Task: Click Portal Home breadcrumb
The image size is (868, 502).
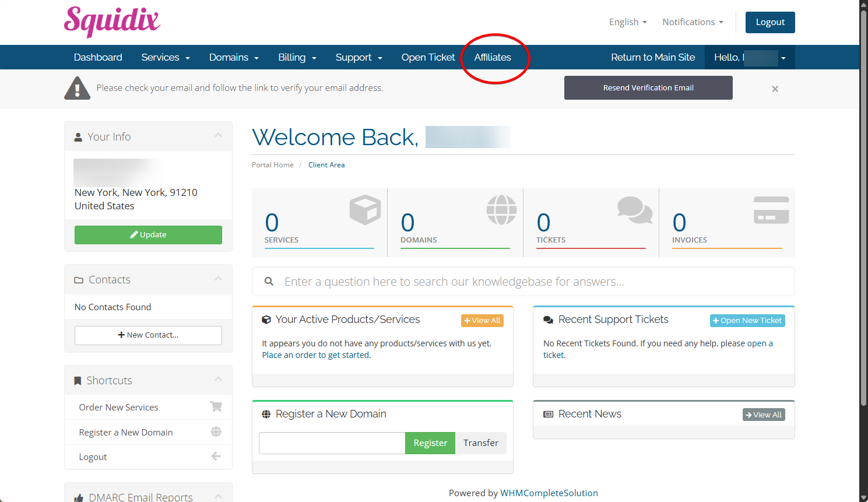Action: [273, 165]
